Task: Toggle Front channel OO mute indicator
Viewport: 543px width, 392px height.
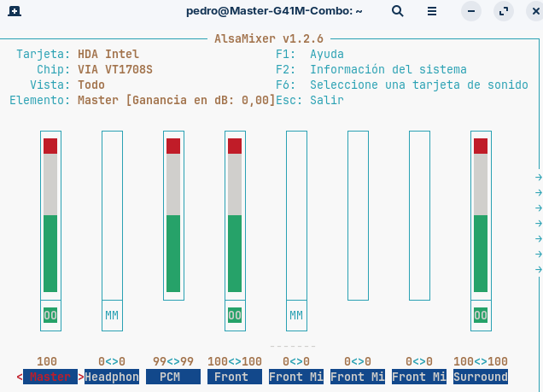Action: (x=235, y=315)
